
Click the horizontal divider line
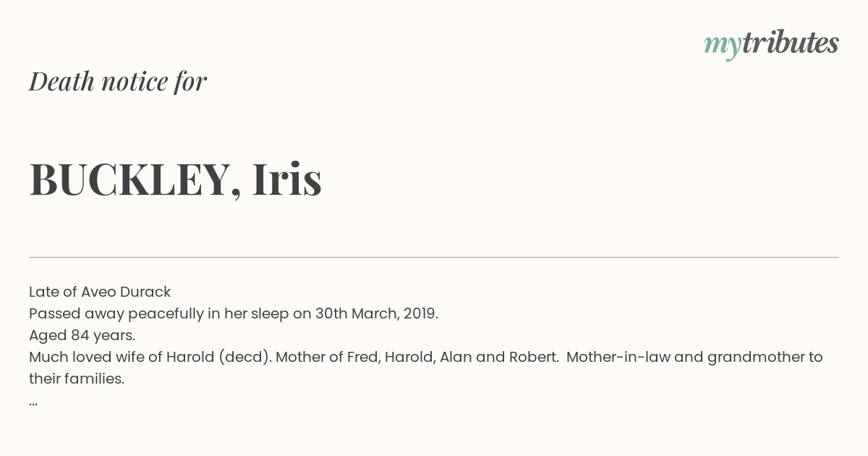click(434, 257)
